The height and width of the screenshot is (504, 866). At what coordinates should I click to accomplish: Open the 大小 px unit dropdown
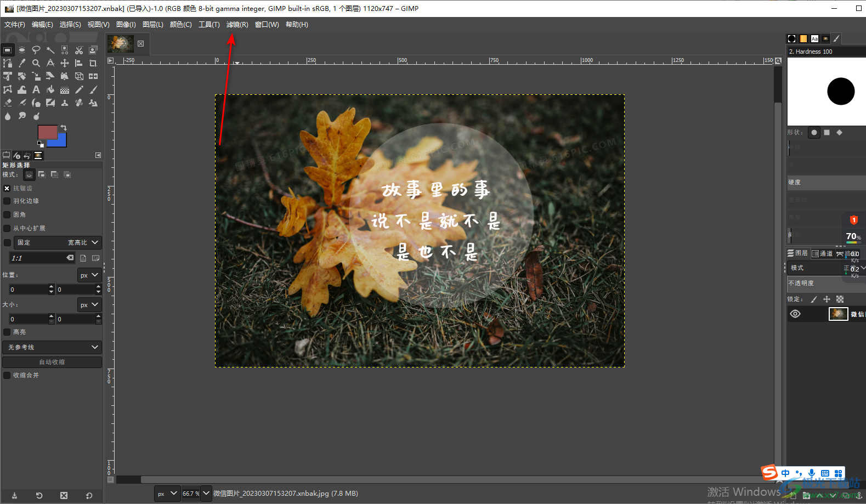89,305
